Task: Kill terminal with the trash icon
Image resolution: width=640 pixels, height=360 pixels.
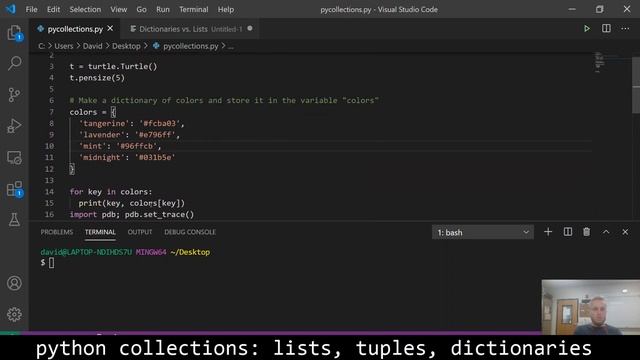Action: (587, 232)
